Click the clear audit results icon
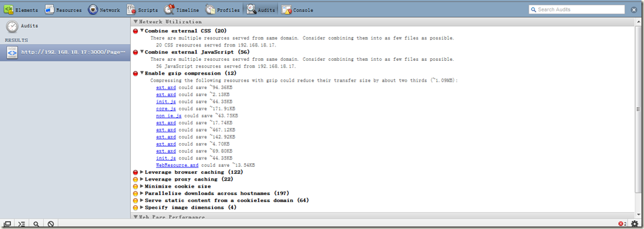The image size is (644, 229). [x=51, y=224]
